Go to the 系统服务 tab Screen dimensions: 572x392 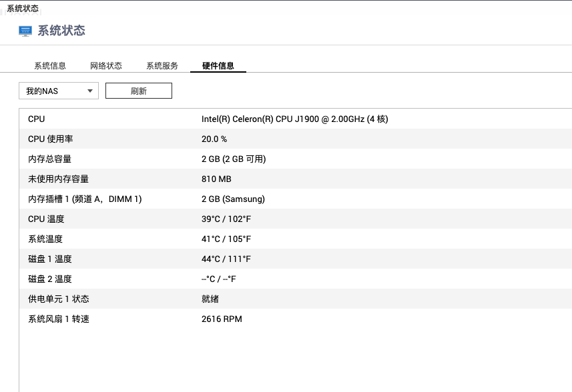[162, 65]
